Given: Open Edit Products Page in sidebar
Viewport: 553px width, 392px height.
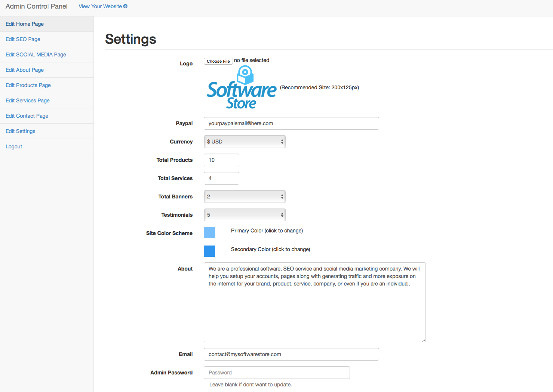Looking at the screenshot, I should coord(47,85).
